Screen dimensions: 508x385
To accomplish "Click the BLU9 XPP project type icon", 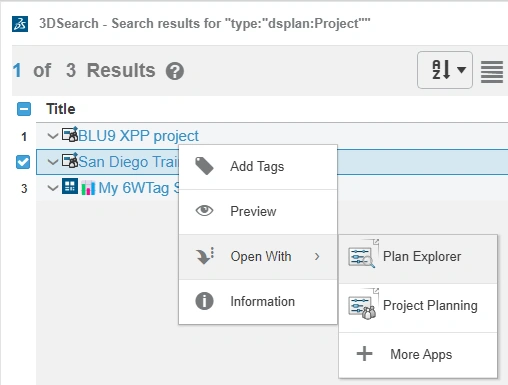I will click(70, 134).
